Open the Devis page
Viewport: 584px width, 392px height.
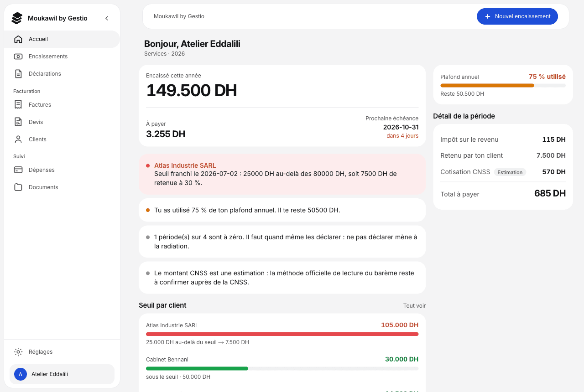[x=62, y=122]
